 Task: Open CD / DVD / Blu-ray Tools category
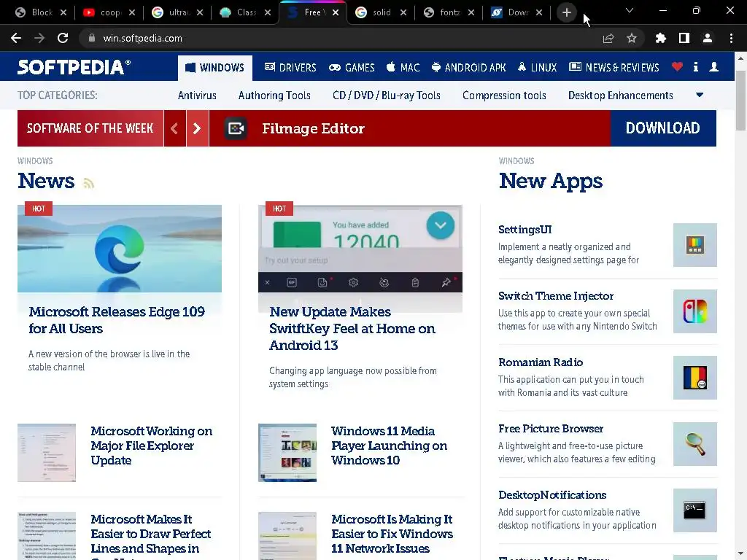pos(387,96)
